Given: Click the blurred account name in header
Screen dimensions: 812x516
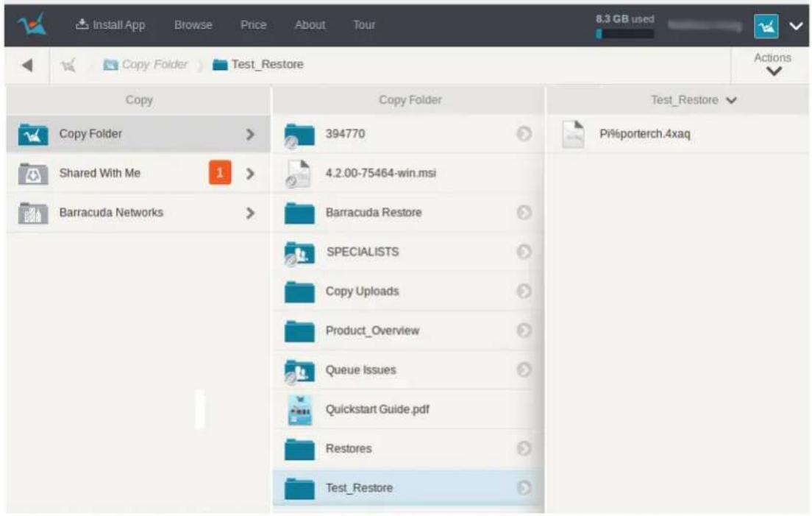Looking at the screenshot, I should 705,25.
